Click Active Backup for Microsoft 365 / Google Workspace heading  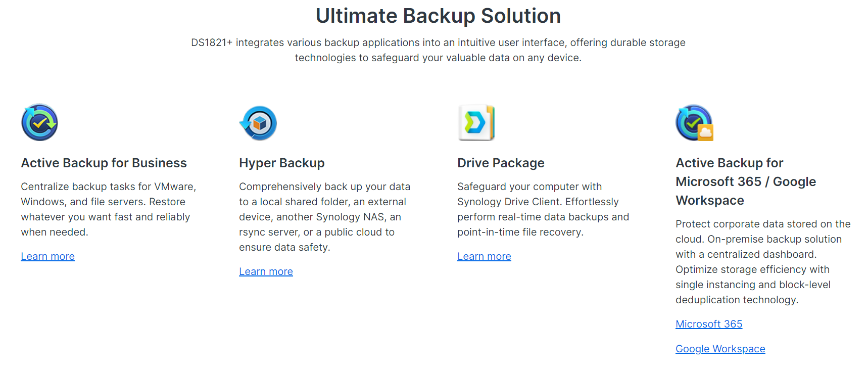pos(745,181)
